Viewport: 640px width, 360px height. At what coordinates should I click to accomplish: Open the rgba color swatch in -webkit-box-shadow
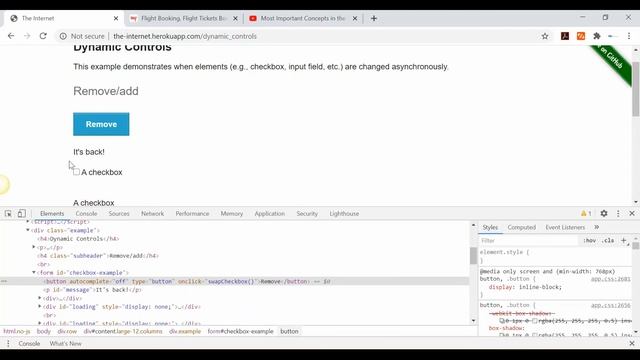coord(534,321)
